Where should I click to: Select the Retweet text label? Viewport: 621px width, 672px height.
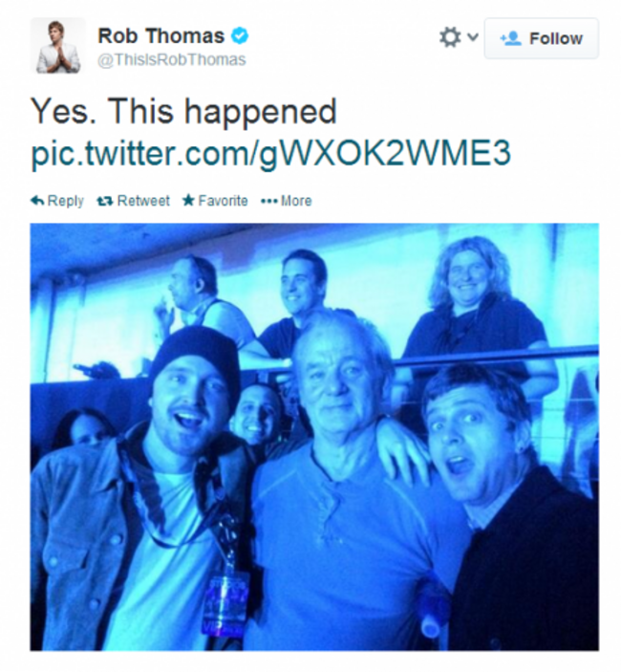143,201
